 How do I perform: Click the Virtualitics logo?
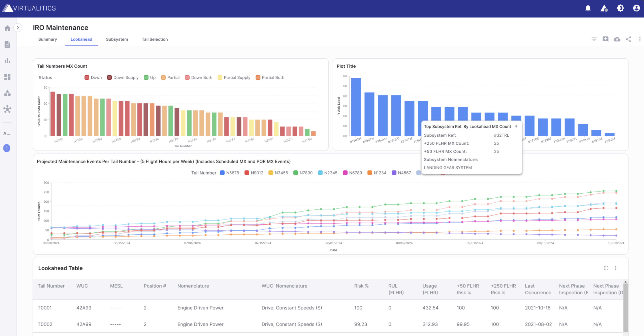tap(29, 8)
